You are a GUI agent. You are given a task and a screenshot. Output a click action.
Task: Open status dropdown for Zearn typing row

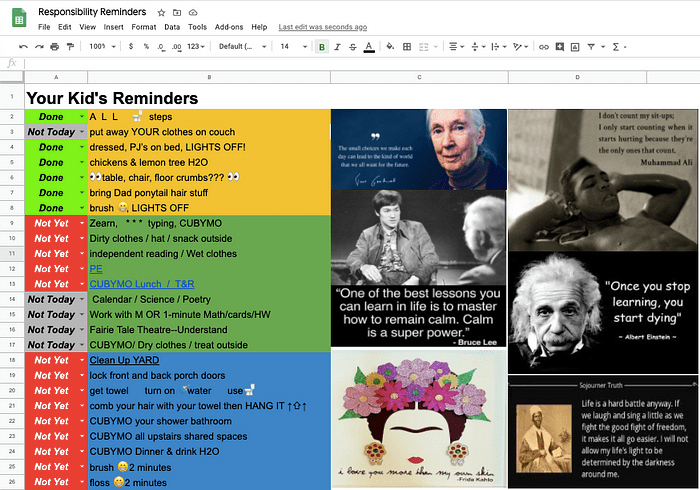click(x=82, y=223)
